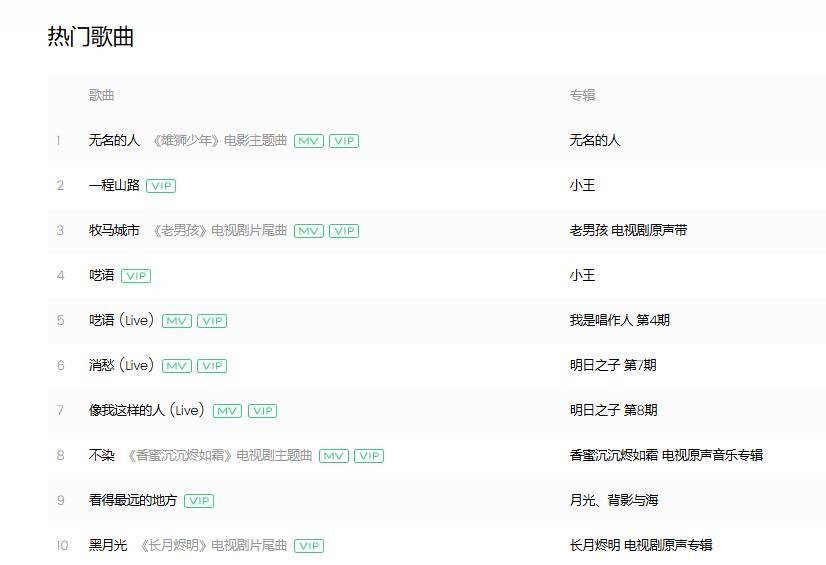Open MV badge for 像我这样的人 (Live)
The image size is (826, 565).
tap(227, 411)
